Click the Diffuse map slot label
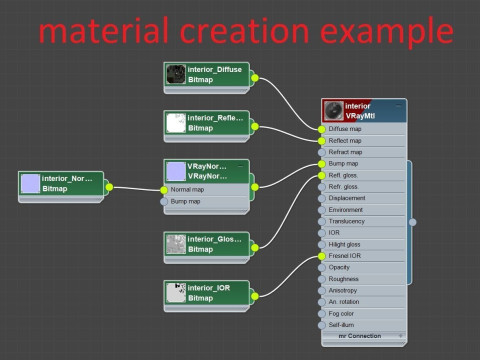The height and width of the screenshot is (360, 480). (x=345, y=129)
